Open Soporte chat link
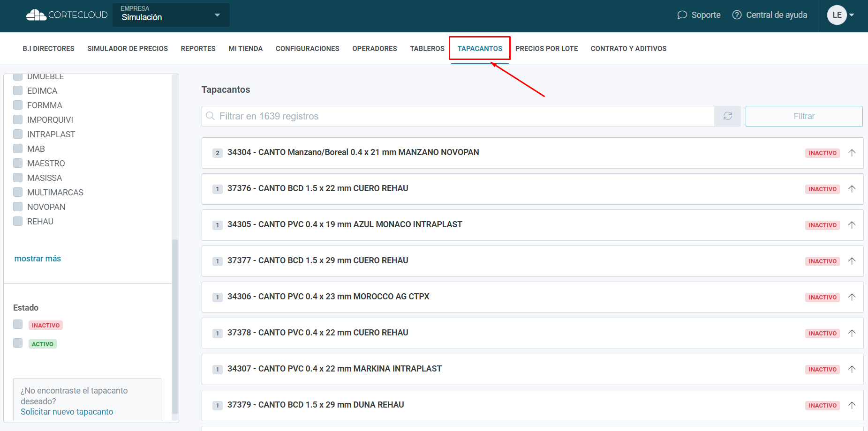This screenshot has height=431, width=868. tap(699, 15)
